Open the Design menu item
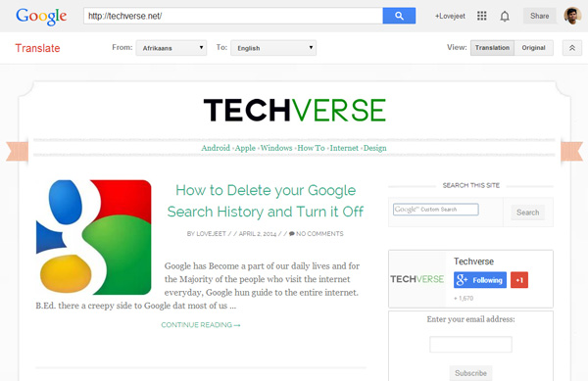 click(x=375, y=148)
